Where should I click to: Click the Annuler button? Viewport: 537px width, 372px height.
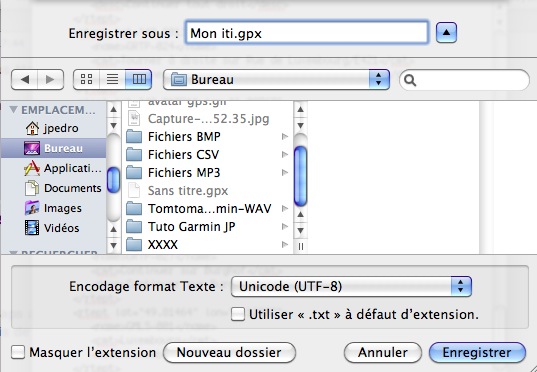coord(383,352)
